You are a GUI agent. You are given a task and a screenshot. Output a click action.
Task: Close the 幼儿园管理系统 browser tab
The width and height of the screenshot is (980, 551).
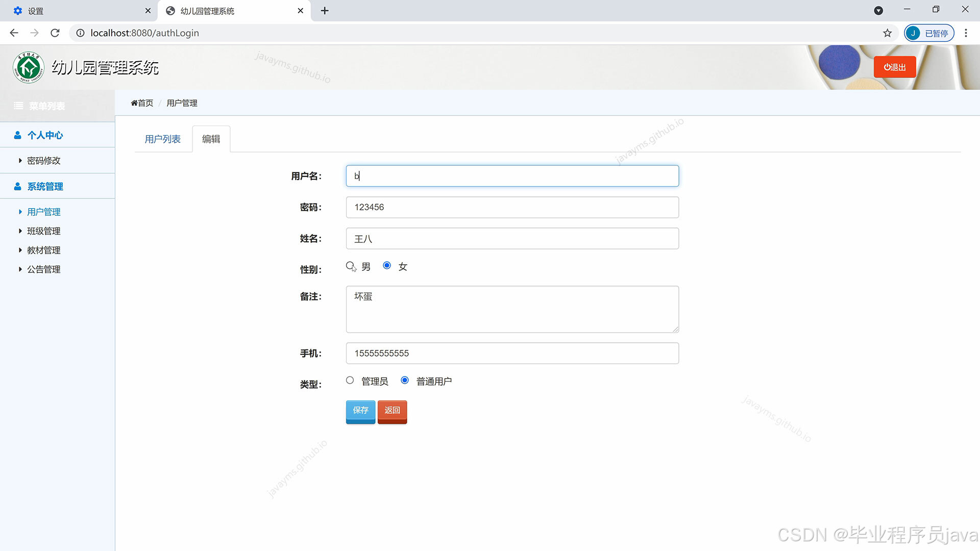pos(301,11)
